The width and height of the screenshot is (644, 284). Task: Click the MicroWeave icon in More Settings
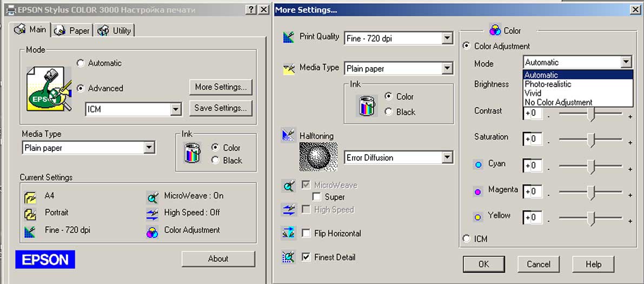click(289, 186)
